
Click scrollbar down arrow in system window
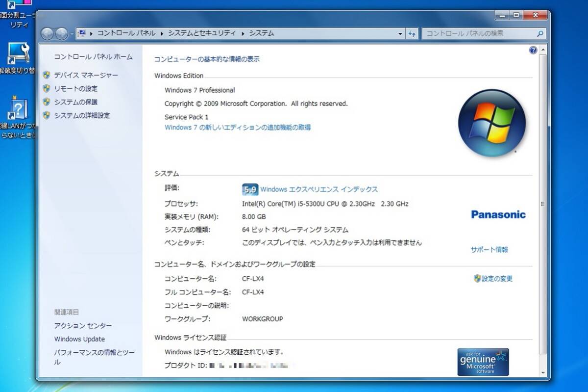542,373
